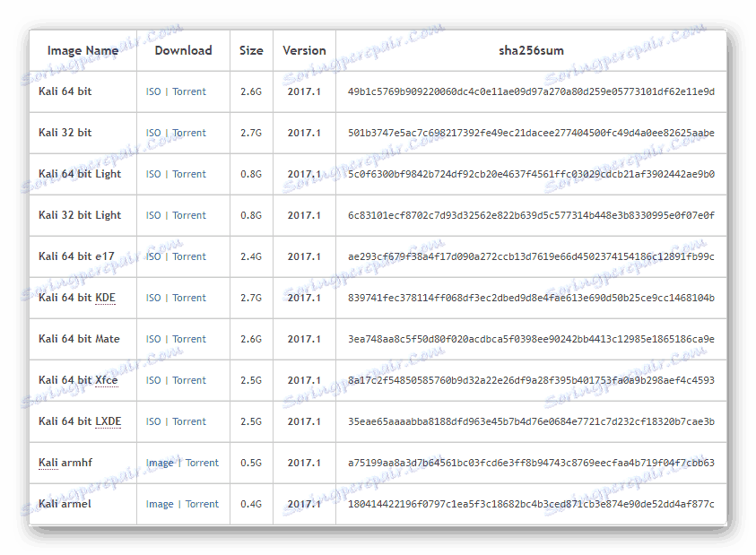Download the Kali 64 bit KDE ISO
The width and height of the screenshot is (756, 555).
pos(153,298)
